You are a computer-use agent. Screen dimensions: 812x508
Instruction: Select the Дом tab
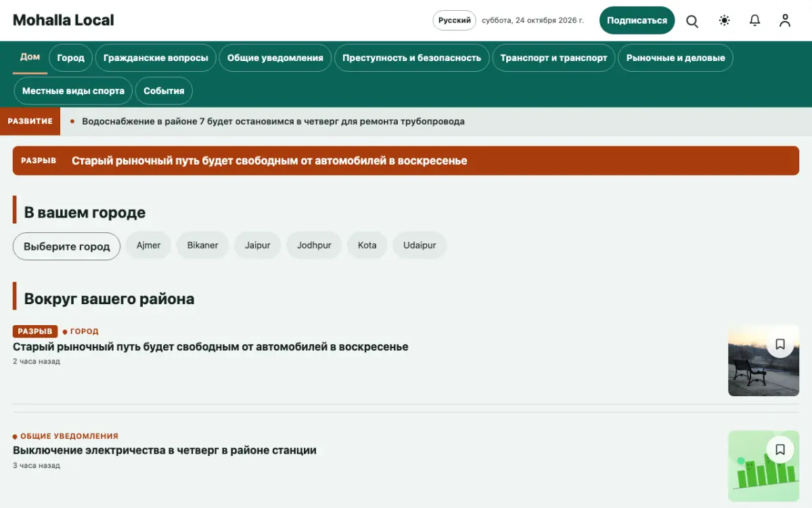pyautogui.click(x=30, y=58)
